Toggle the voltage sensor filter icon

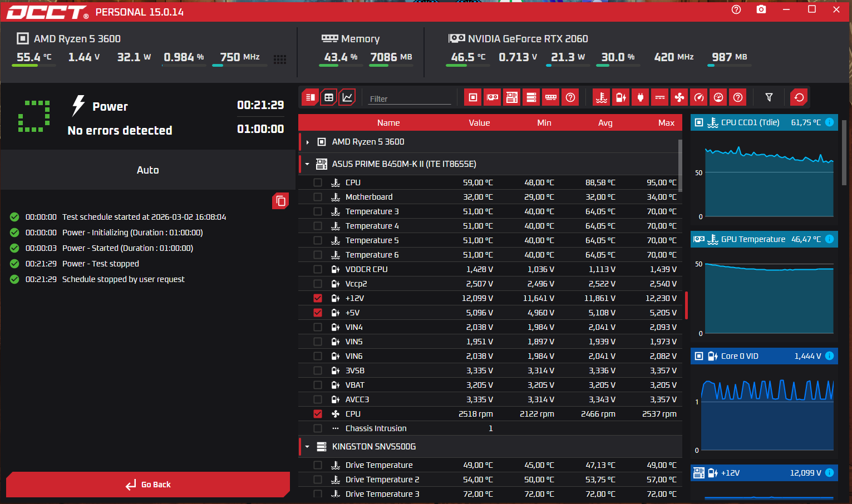click(621, 97)
